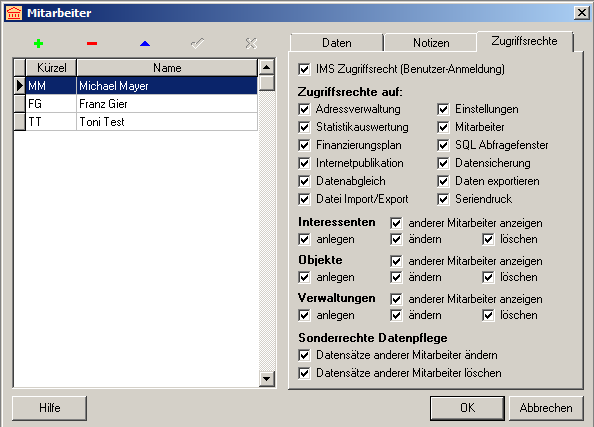Image resolution: width=594 pixels, height=427 pixels.
Task: Click the employee list scroll-down arrow
Action: click(267, 378)
